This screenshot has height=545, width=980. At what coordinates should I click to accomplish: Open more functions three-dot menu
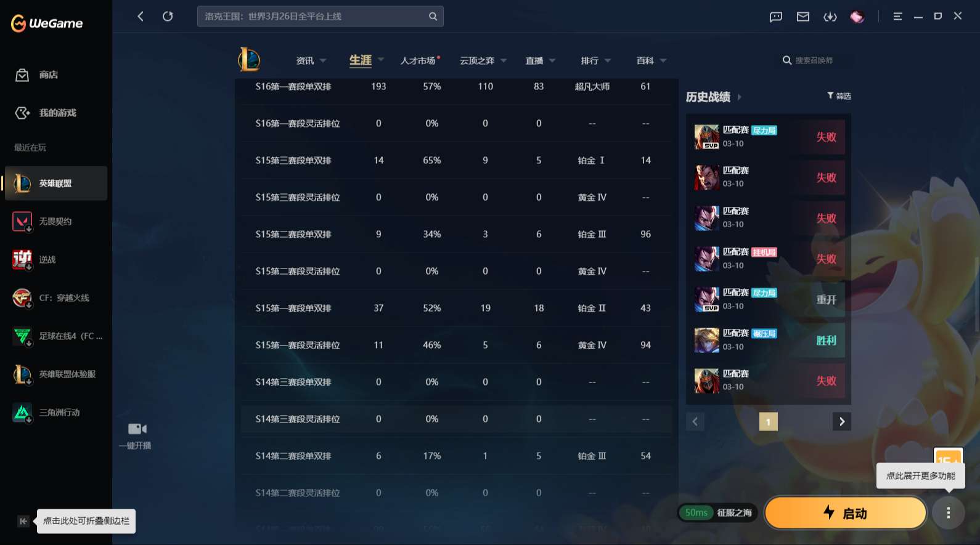tap(948, 512)
